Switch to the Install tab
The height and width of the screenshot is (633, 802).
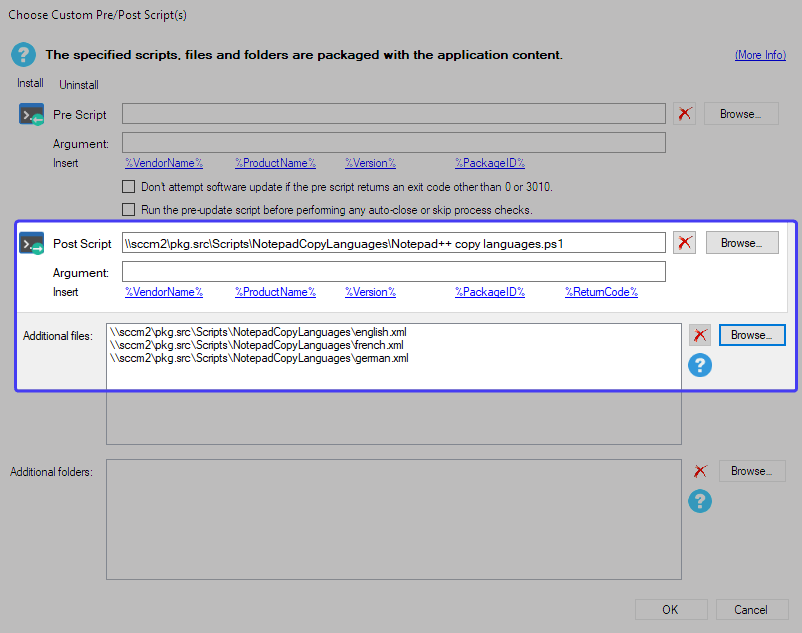click(x=30, y=83)
